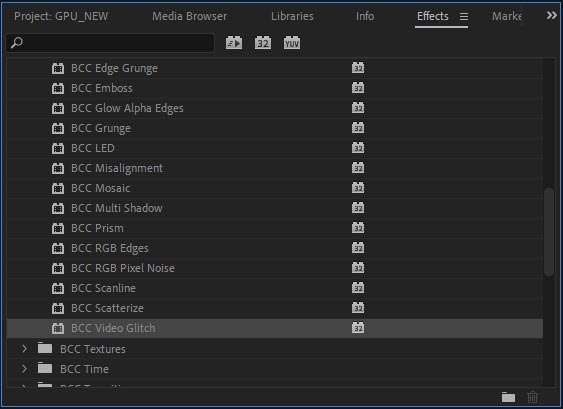Open the Media Browser tab
Image resolution: width=563 pixels, height=409 pixels.
(189, 16)
